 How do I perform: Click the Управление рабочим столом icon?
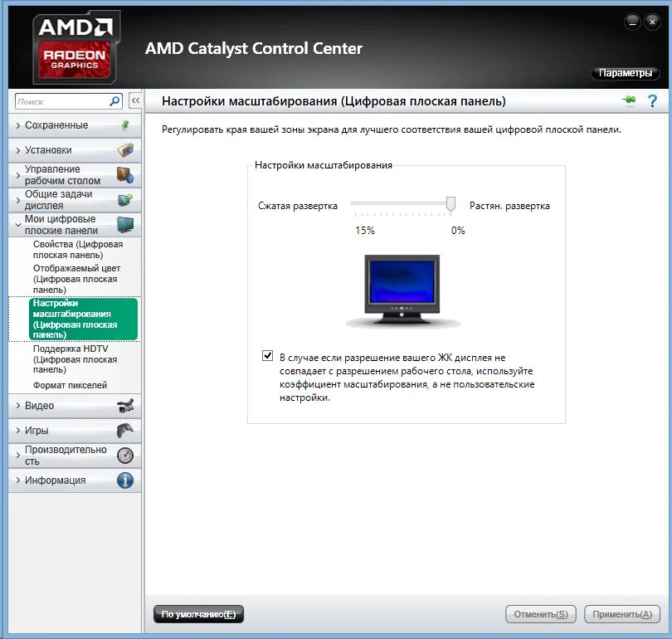[125, 175]
